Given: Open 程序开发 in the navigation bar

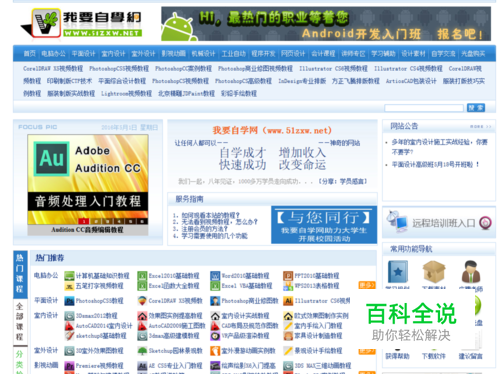Looking at the screenshot, I should coord(263,53).
